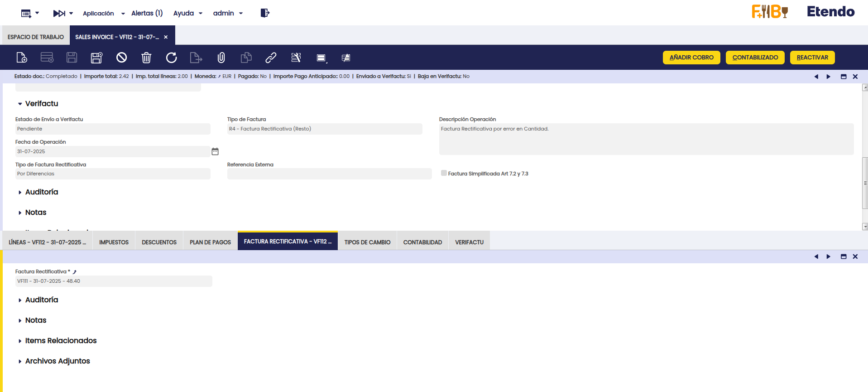Screen dimensions: 868x392
Task: Click the logout icon in top bar
Action: pos(265,13)
